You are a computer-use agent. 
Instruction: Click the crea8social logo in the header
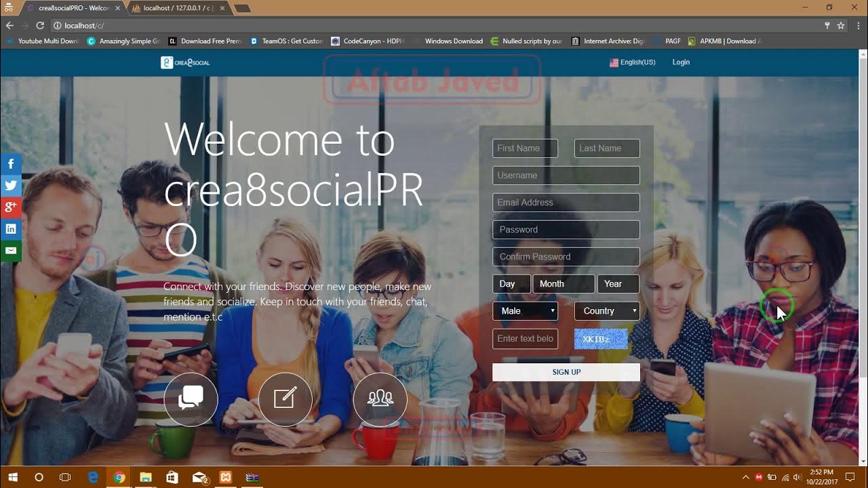pos(184,62)
